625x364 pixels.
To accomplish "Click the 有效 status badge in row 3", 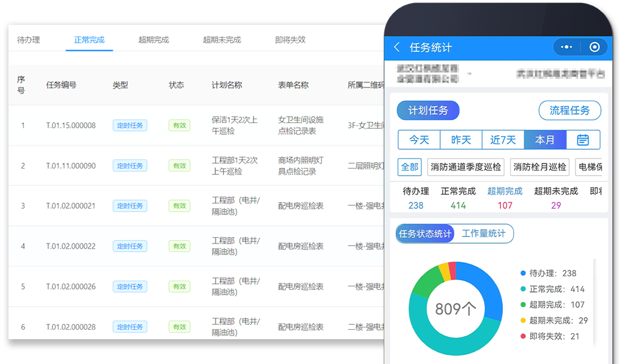I will click(x=179, y=206).
